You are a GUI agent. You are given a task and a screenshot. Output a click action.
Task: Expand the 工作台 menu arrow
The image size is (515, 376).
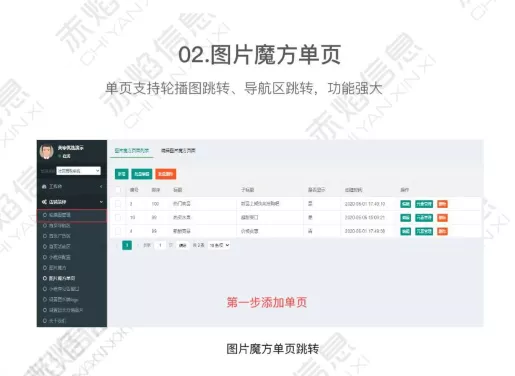(x=101, y=186)
